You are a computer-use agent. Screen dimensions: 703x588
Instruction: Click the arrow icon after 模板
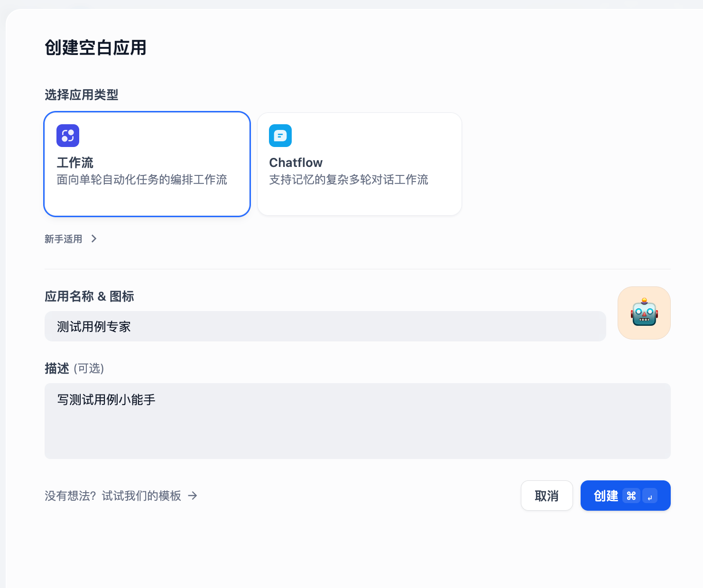coord(193,496)
